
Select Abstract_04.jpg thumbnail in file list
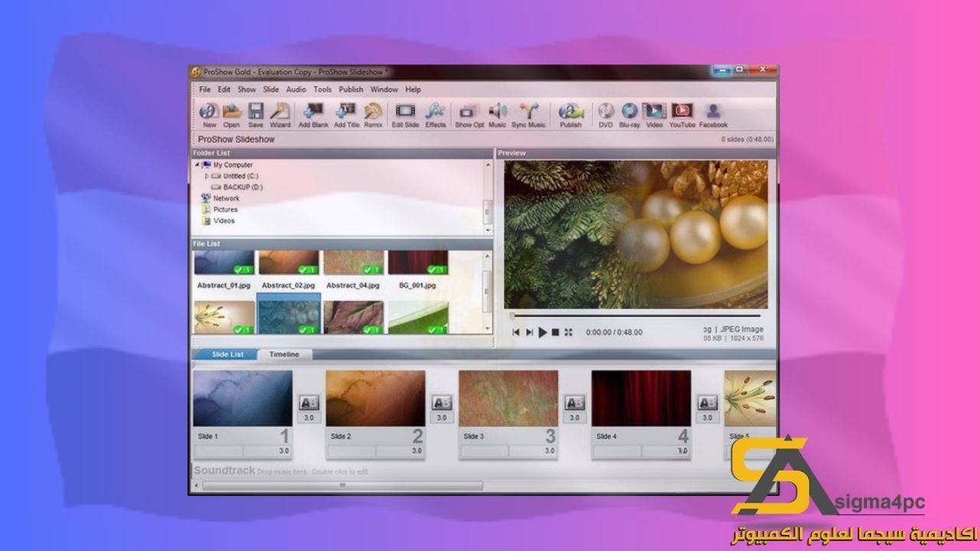point(353,263)
